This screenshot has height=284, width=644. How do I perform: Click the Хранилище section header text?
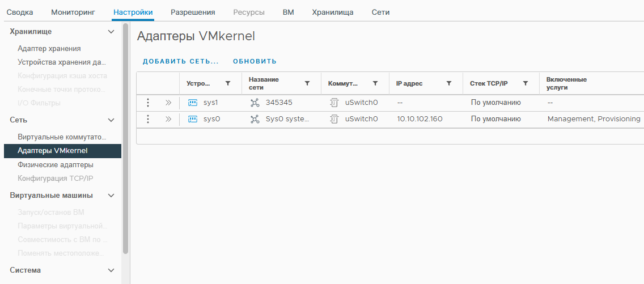coord(31,32)
